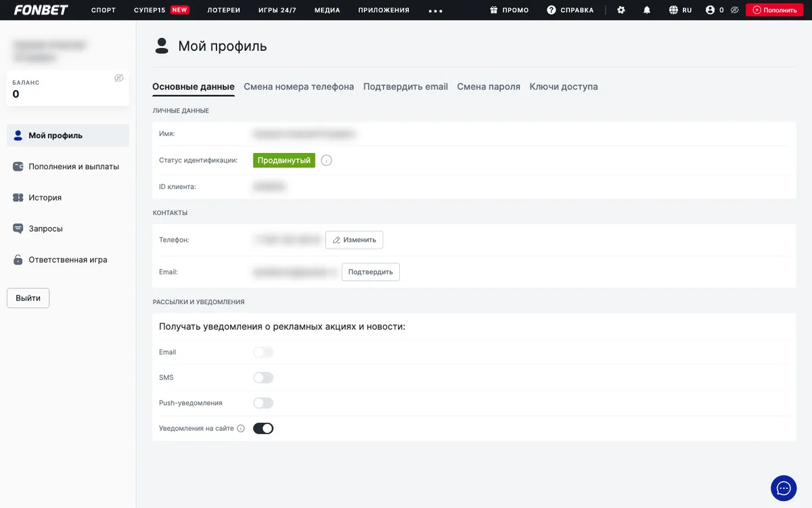The height and width of the screenshot is (508, 812).
Task: Click Изменить phone button
Action: 355,240
